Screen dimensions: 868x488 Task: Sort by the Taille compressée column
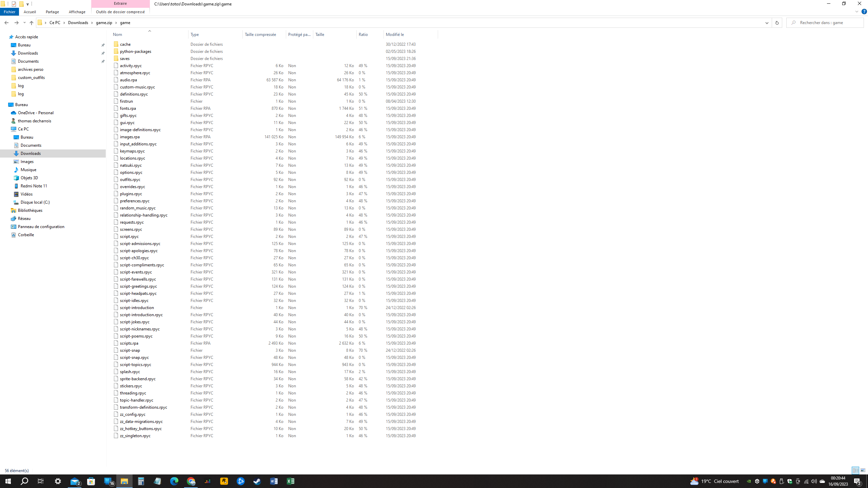[x=260, y=35]
